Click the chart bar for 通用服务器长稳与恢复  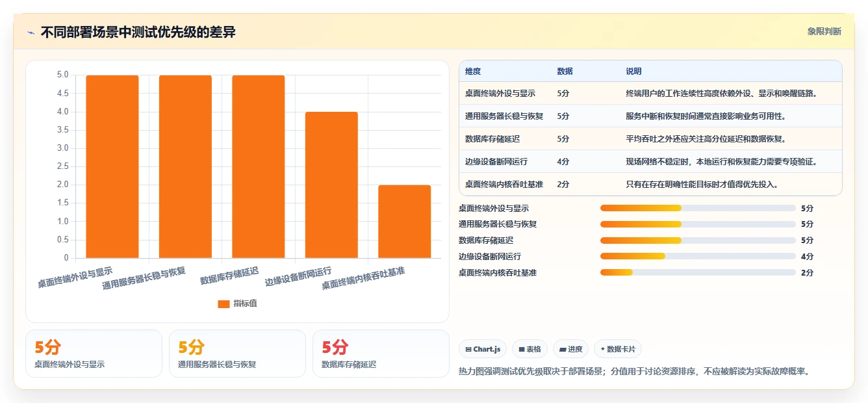pos(185,167)
